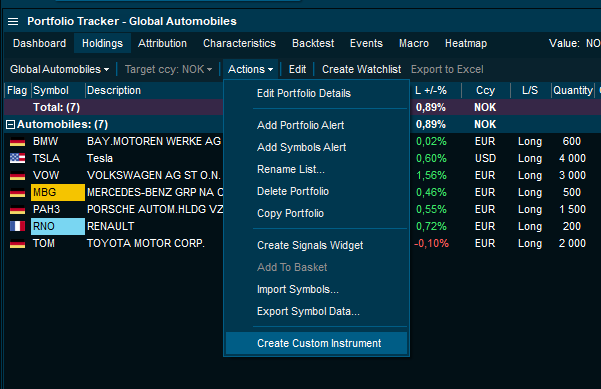Choose Edit Portfolio Details

[316, 94]
